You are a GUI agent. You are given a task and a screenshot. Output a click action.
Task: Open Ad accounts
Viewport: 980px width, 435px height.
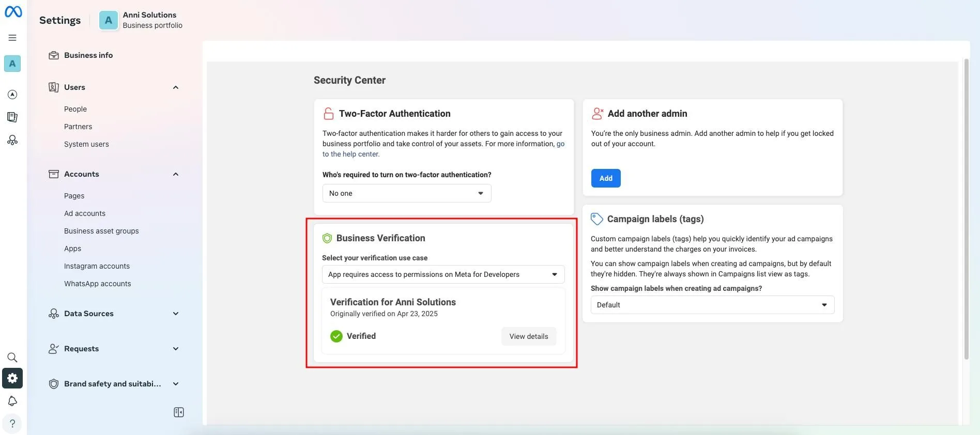(x=85, y=213)
